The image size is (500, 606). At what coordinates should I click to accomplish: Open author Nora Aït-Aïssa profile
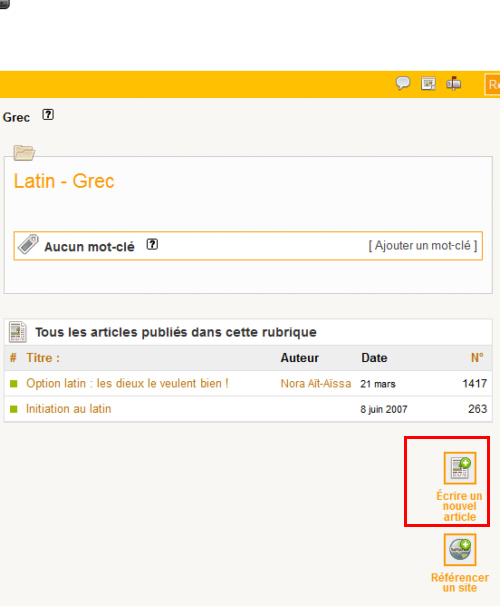(x=316, y=383)
